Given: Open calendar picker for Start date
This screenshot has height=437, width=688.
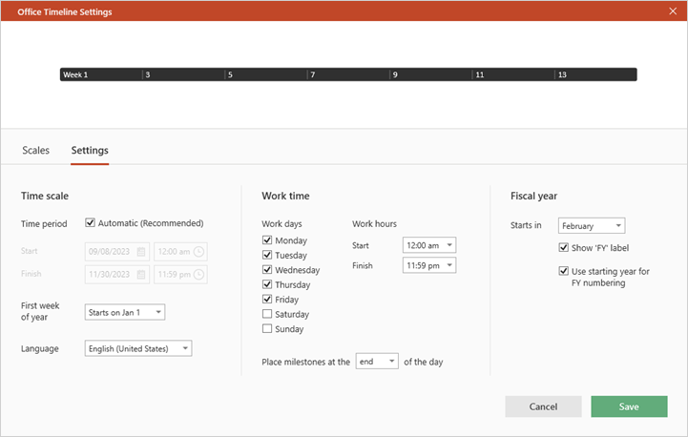Looking at the screenshot, I should point(141,251).
